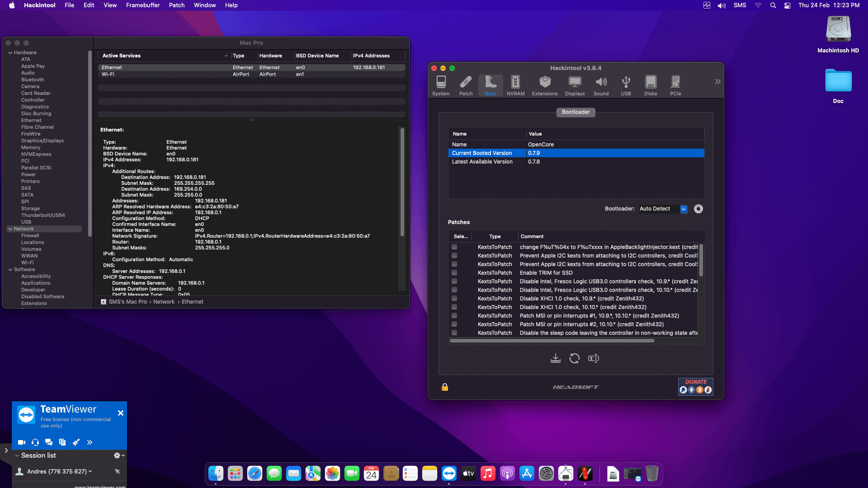Show more toolbar items in Hackintool
The width and height of the screenshot is (868, 488).
(717, 82)
